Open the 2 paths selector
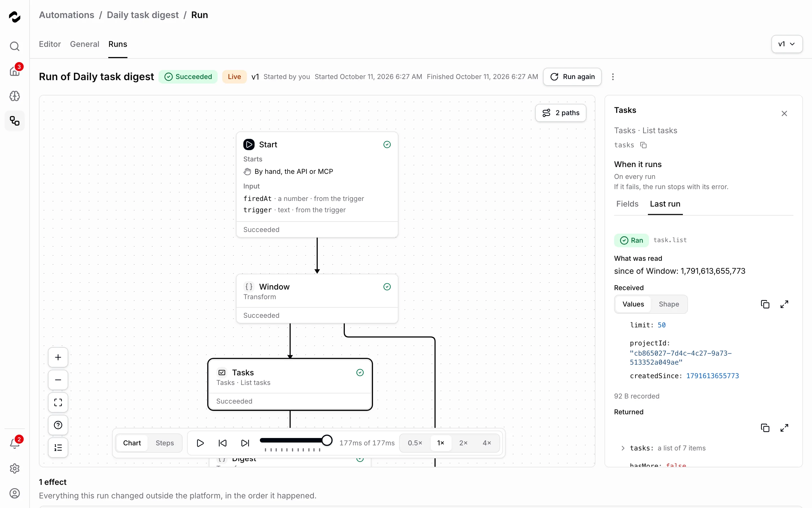The width and height of the screenshot is (812, 508). coord(561,113)
